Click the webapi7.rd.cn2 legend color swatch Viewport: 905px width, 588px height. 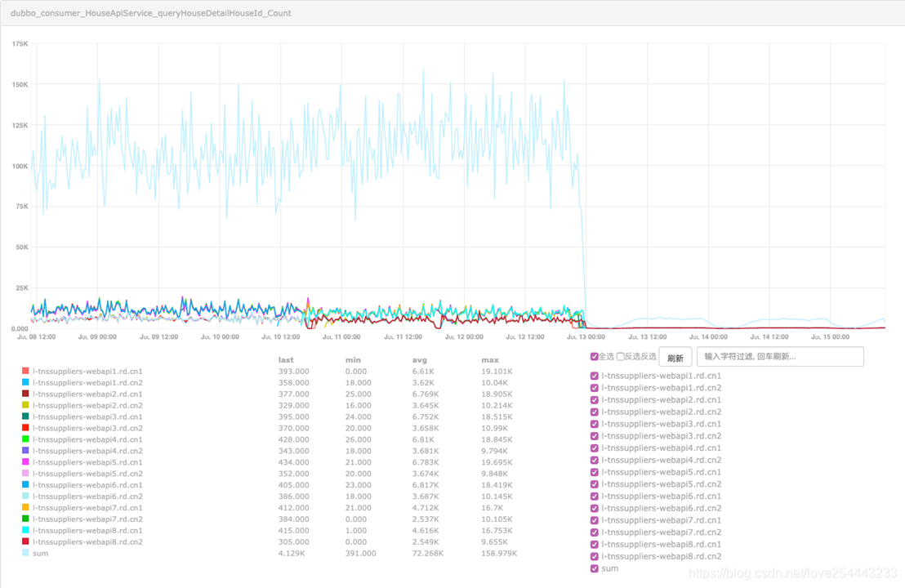25,519
